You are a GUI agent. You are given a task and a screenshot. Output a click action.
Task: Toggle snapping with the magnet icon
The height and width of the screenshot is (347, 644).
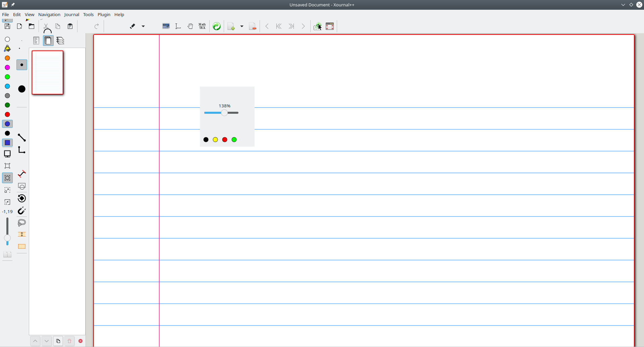[x=22, y=211]
